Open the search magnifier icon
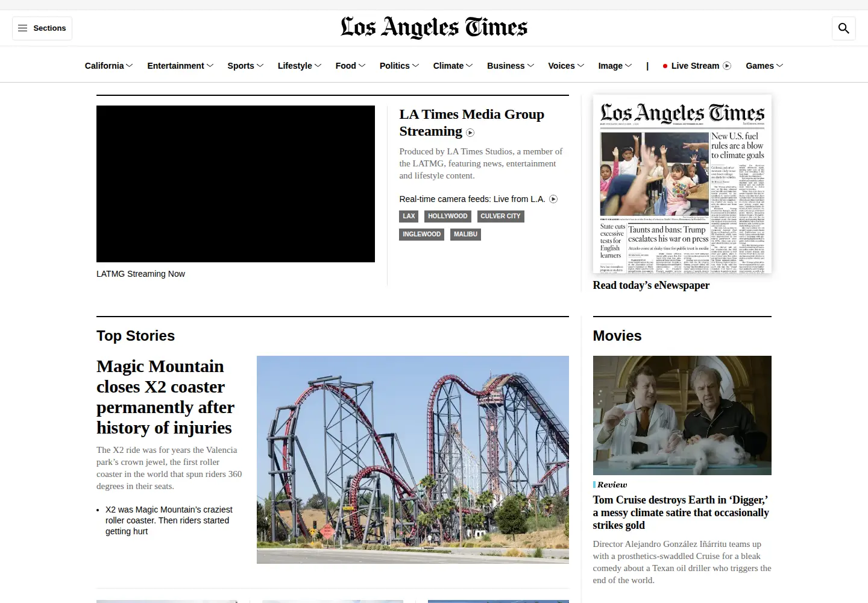 (844, 28)
